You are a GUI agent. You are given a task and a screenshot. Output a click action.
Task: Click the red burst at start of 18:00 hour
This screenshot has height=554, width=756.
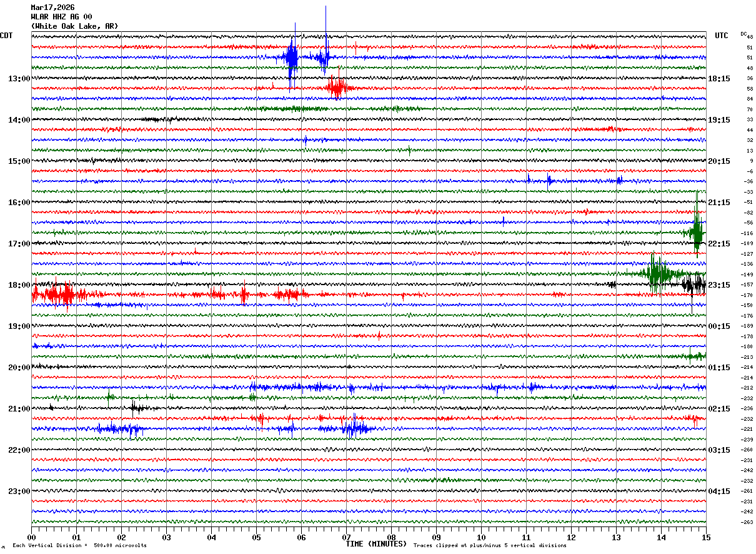pos(56,294)
